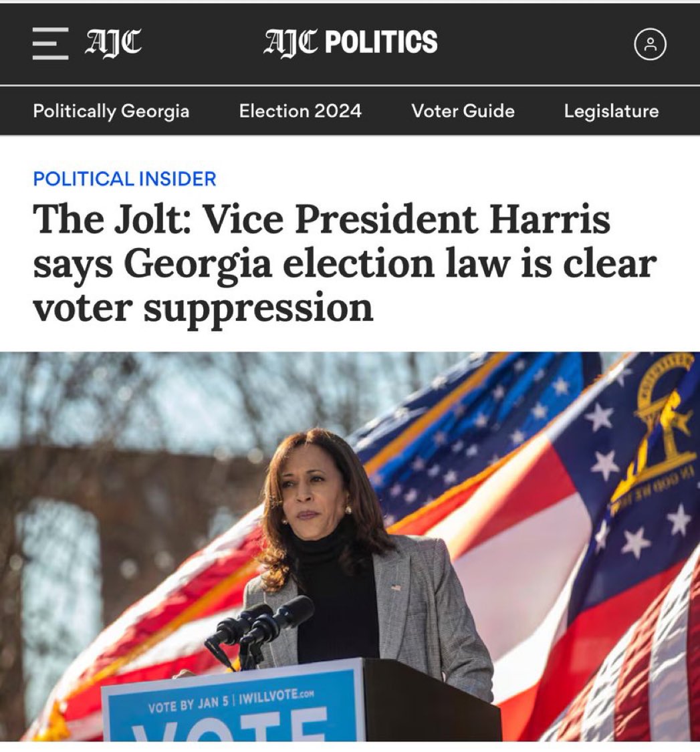
Task: Click "Vice President Harris" in the headline
Action: (407, 219)
